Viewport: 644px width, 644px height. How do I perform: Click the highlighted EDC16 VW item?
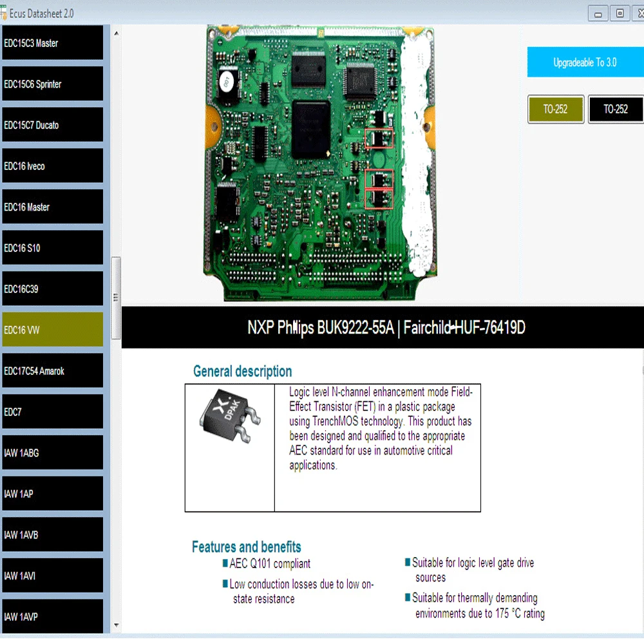click(53, 330)
